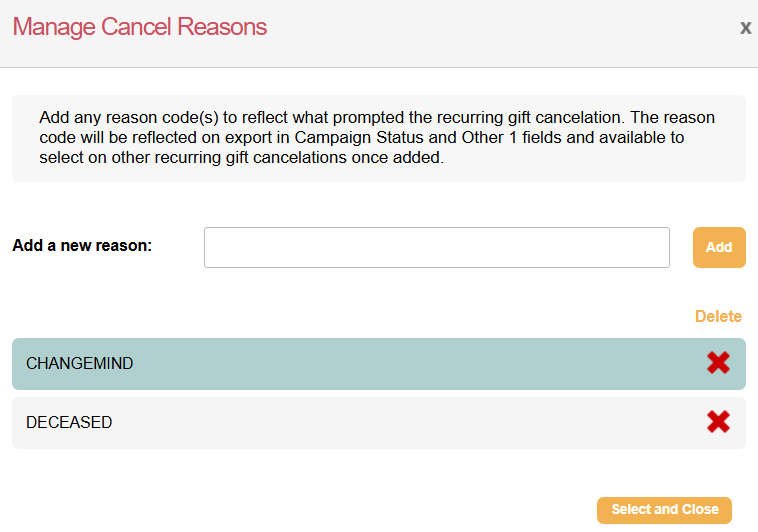Click the reason code instruction paragraph
The image size is (758, 532).
(x=378, y=138)
